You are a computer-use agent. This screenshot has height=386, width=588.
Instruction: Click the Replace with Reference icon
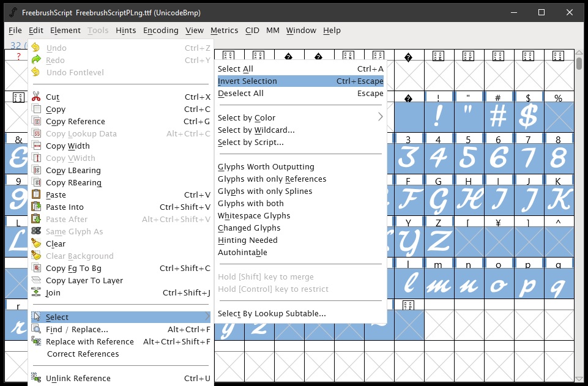point(36,341)
